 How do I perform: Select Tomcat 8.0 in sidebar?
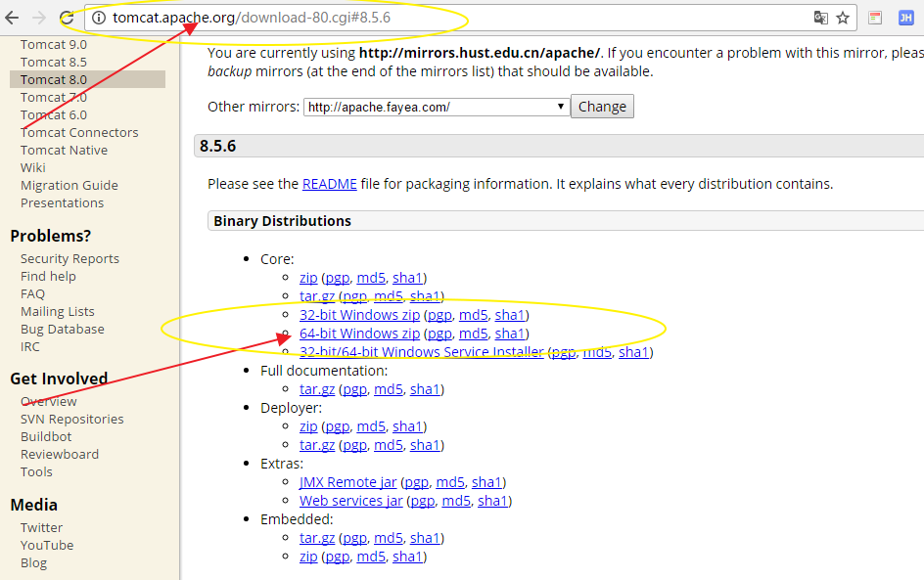[54, 79]
